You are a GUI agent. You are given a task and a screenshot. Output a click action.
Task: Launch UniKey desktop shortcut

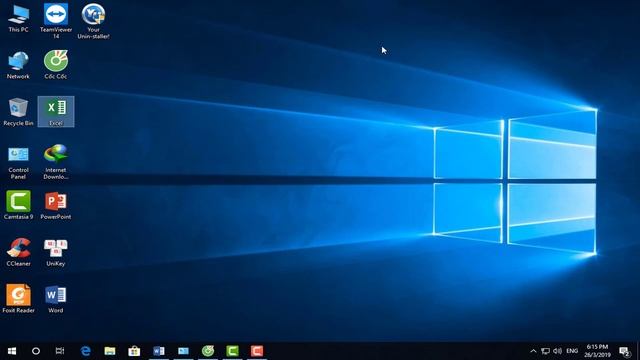tap(56, 252)
